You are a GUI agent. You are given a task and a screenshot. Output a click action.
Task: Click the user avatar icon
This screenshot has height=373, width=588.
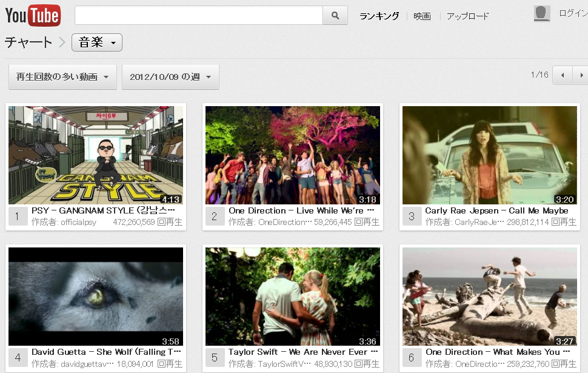pos(542,13)
